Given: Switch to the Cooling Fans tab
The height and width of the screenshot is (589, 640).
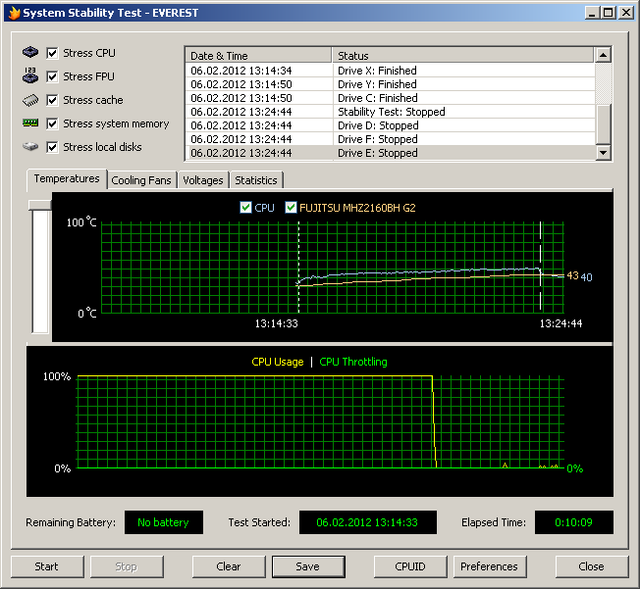Looking at the screenshot, I should tap(142, 180).
